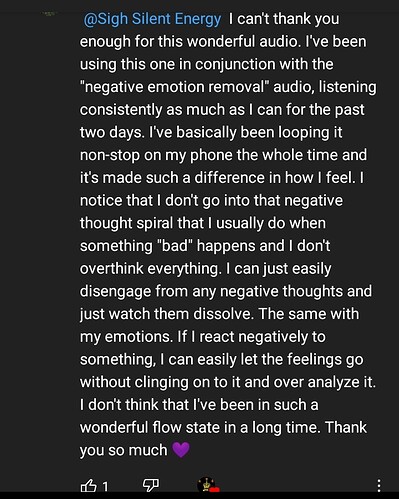Open the @Sigh Silent Energy mention link

(152, 19)
